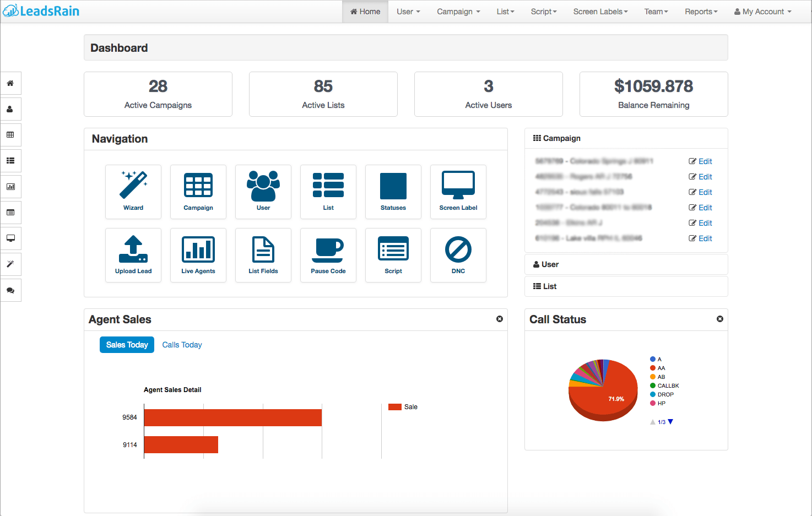812x516 pixels.
Task: Click the sales bar for agent 9584
Action: point(233,417)
